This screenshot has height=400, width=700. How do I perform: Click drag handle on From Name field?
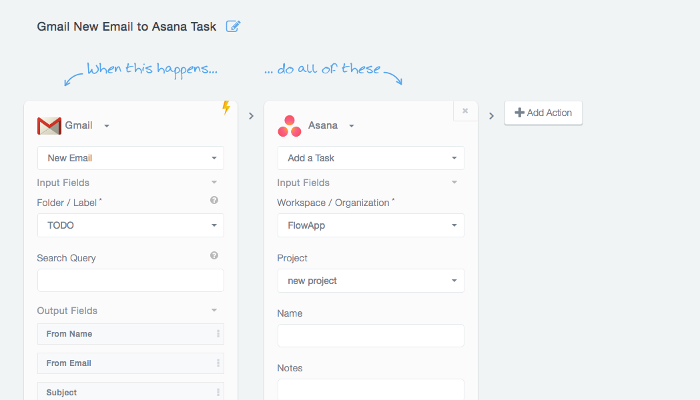[x=217, y=334]
